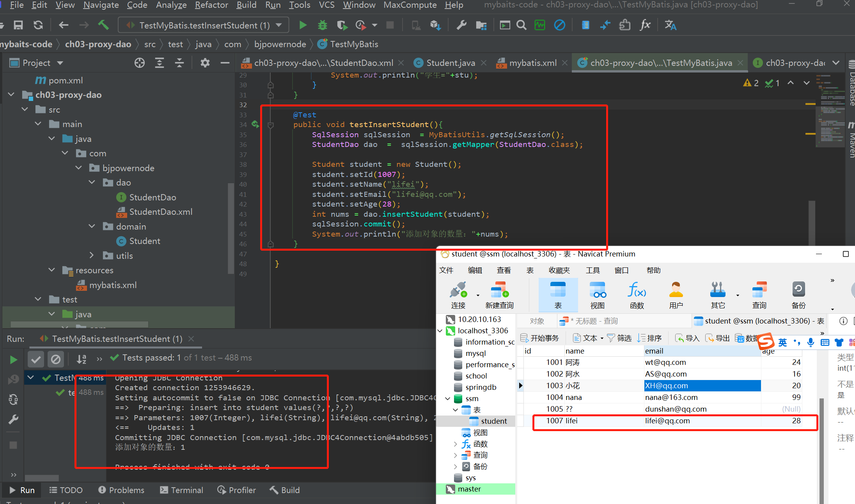Screen dimensions: 855x504
Task: Switch to the Student.java tab
Action: [x=450, y=63]
